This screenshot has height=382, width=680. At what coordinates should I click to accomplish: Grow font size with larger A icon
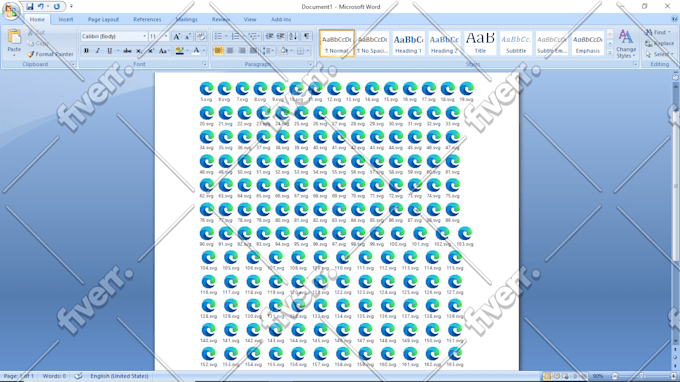click(x=177, y=36)
